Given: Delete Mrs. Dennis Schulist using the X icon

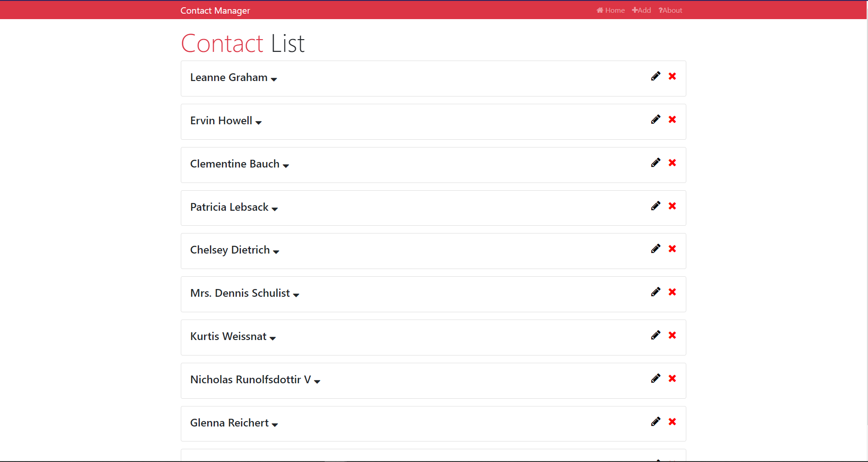Looking at the screenshot, I should pyautogui.click(x=672, y=292).
